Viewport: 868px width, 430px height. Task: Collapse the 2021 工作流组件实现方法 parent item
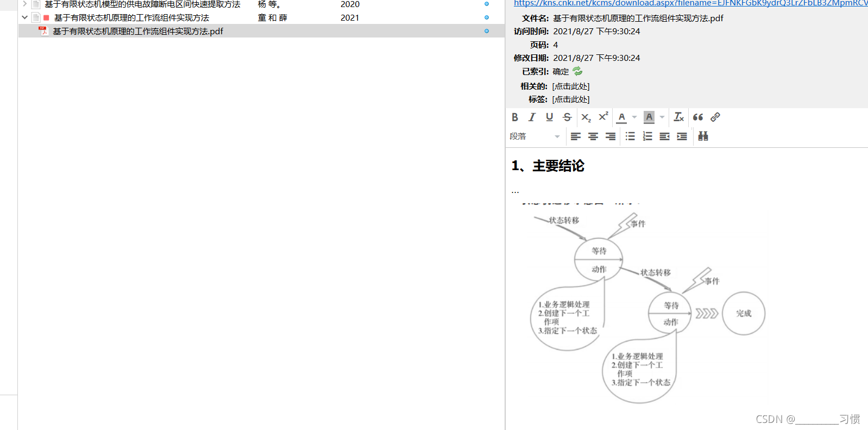click(24, 17)
